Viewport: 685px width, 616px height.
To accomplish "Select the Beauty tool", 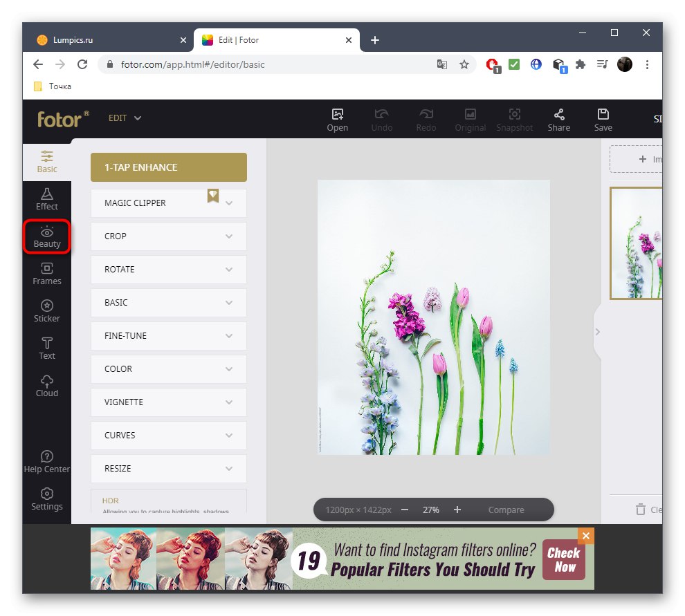I will pos(46,237).
